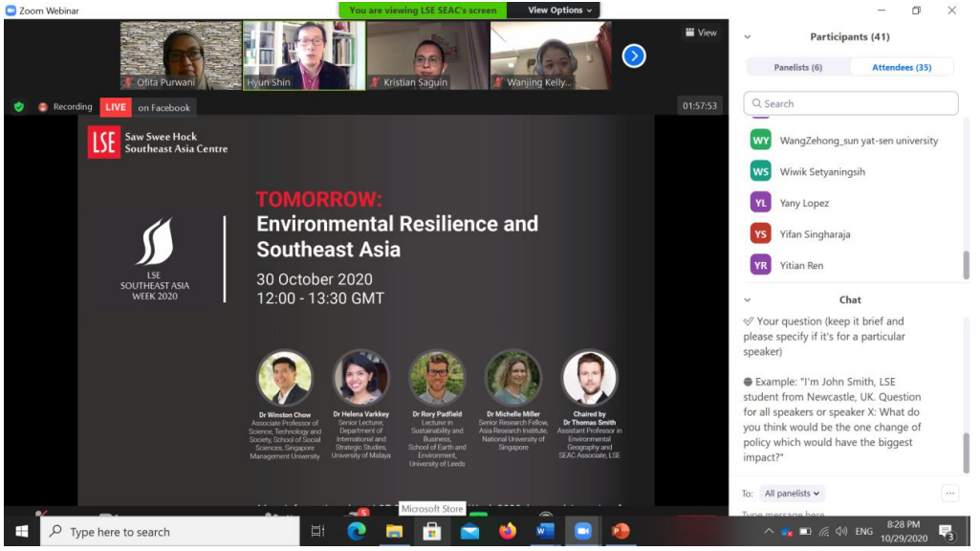The width and height of the screenshot is (980, 551).
Task: Open the Windows Start menu
Action: tap(22, 532)
